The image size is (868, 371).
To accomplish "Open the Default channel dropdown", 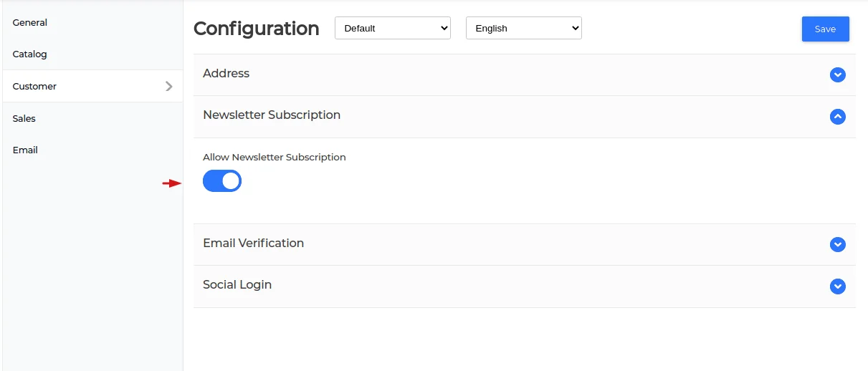I will click(x=393, y=29).
